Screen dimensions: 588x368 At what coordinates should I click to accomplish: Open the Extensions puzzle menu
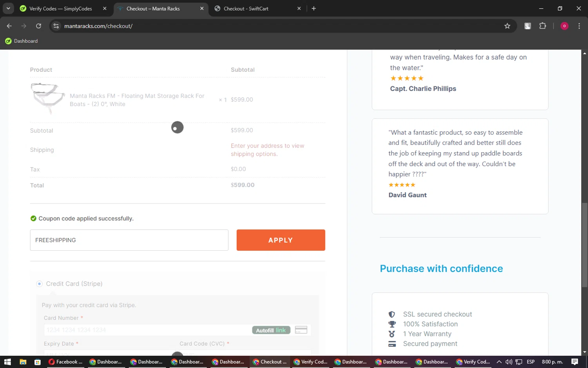coord(543,26)
